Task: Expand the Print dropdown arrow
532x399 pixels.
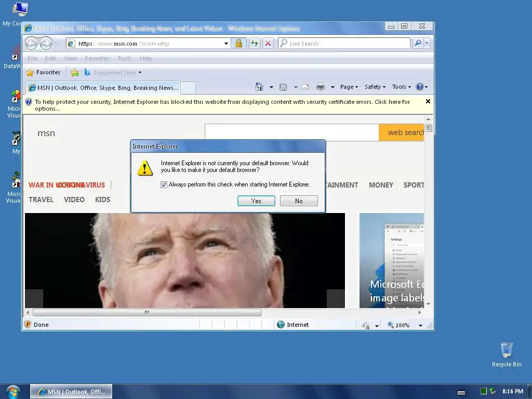Action: click(x=332, y=87)
